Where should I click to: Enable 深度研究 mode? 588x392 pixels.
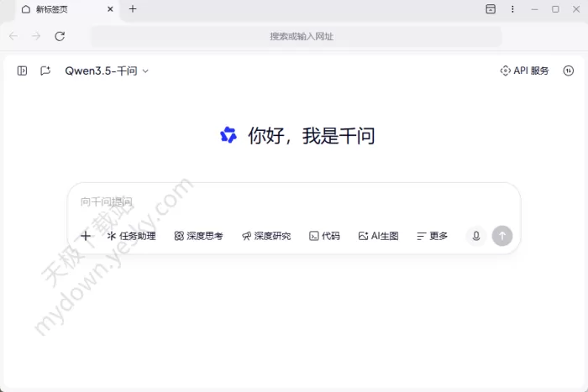point(266,236)
